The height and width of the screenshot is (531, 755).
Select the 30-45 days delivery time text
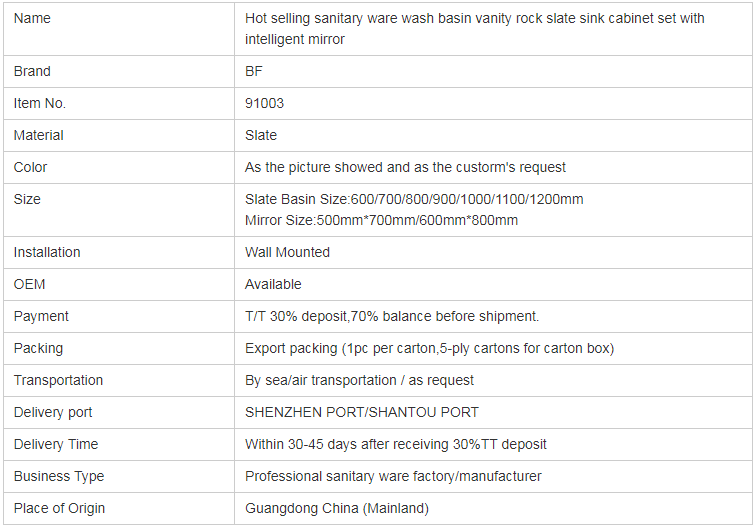tap(396, 444)
